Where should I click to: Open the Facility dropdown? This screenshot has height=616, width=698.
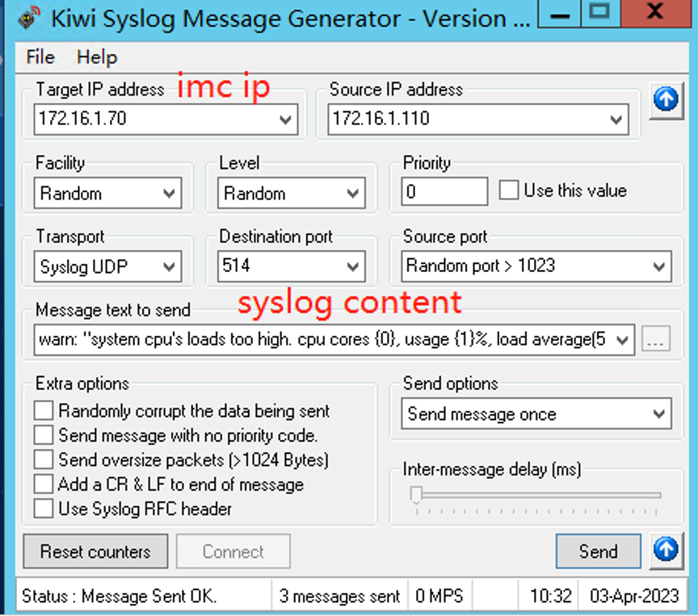point(107,193)
